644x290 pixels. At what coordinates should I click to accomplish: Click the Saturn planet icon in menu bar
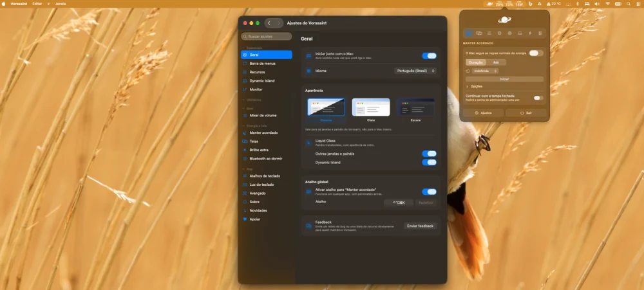tap(489, 4)
